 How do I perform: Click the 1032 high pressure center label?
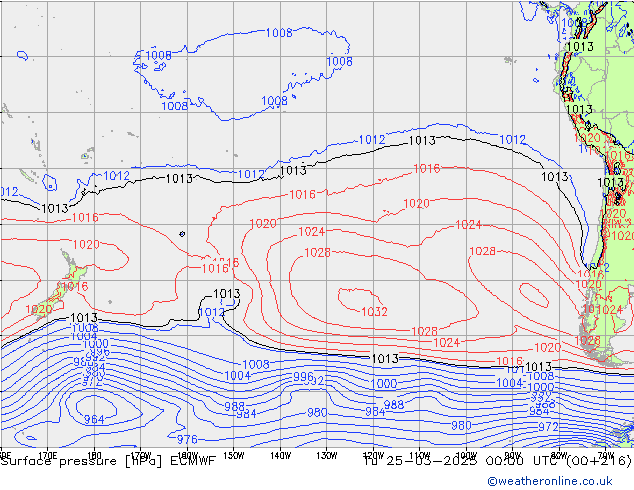[x=374, y=312]
